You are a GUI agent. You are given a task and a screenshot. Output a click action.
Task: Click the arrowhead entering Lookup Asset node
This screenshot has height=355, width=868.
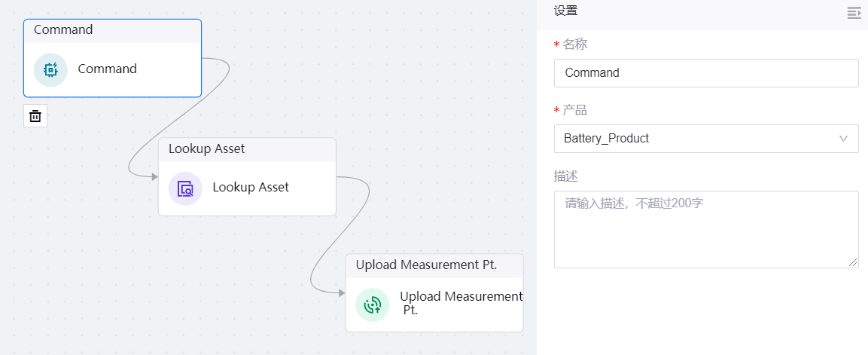point(154,177)
